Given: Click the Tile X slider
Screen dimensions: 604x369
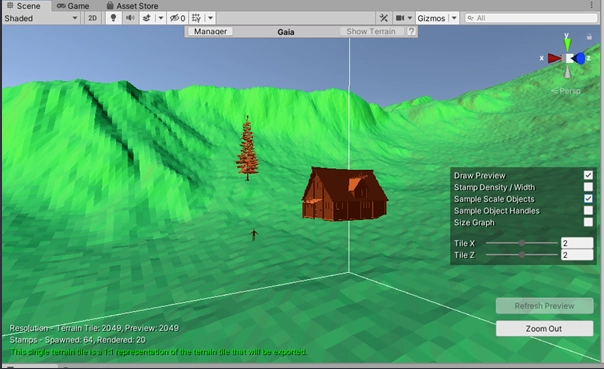Looking at the screenshot, I should coord(522,243).
